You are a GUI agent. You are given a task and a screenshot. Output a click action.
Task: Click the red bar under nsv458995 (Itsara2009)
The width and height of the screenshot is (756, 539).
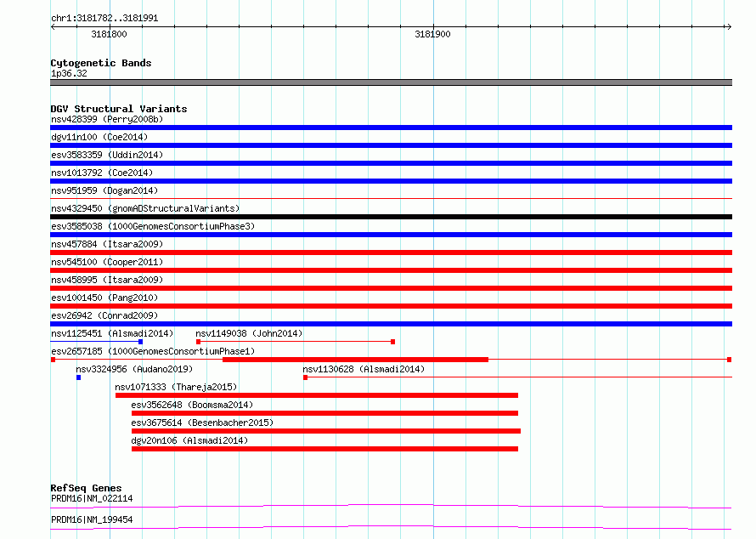point(391,288)
